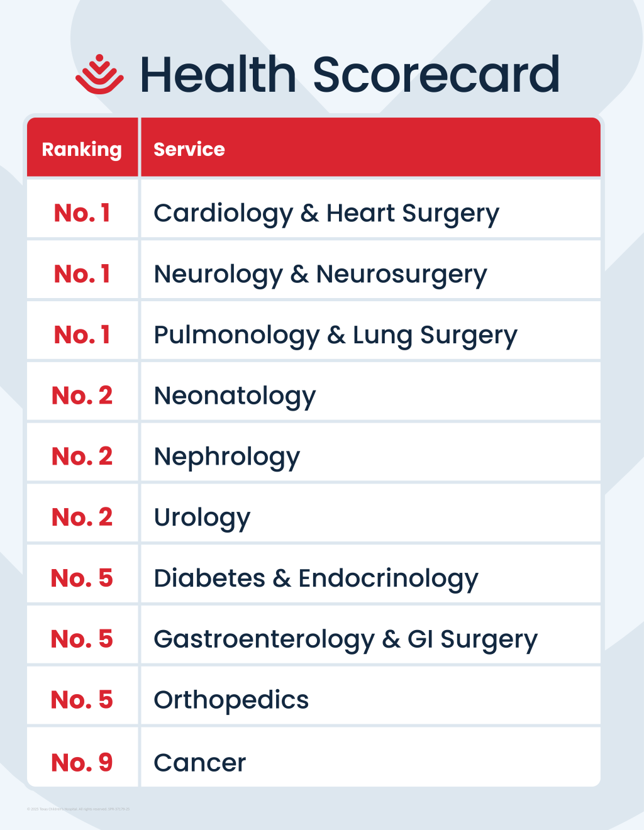Select the Service column header

click(189, 149)
